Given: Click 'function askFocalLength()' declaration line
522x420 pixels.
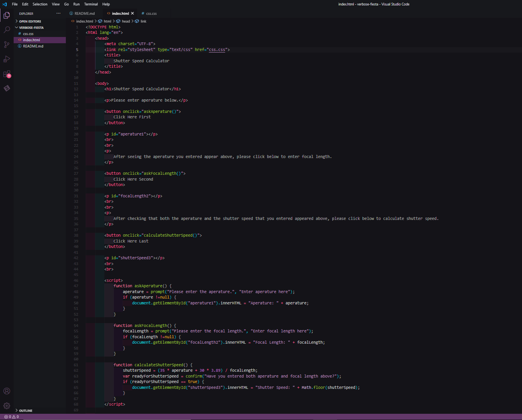Looking at the screenshot, I should (145, 326).
